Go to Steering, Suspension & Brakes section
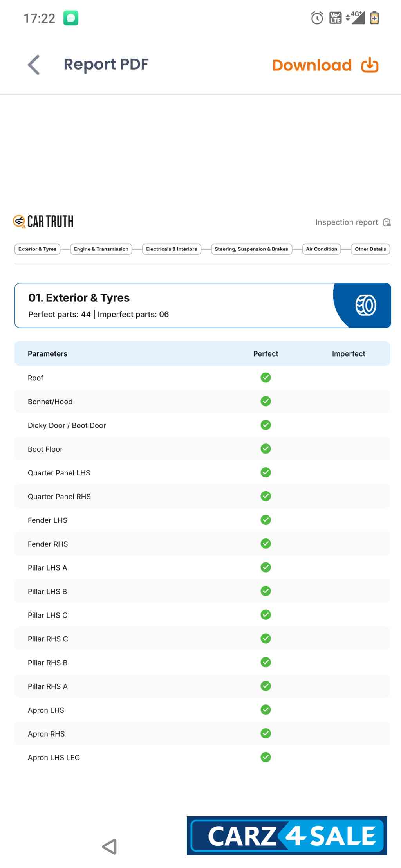The width and height of the screenshot is (401, 868). tap(251, 249)
